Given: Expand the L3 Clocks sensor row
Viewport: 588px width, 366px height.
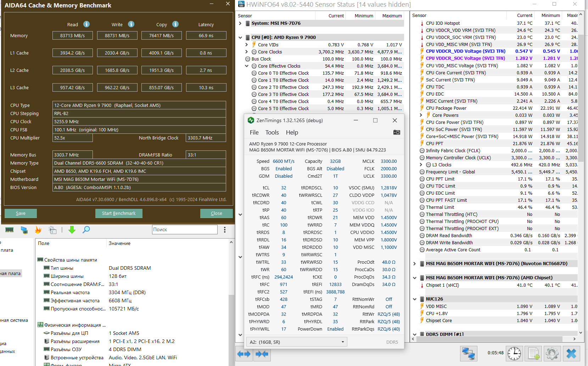Looking at the screenshot, I should pos(421,165).
